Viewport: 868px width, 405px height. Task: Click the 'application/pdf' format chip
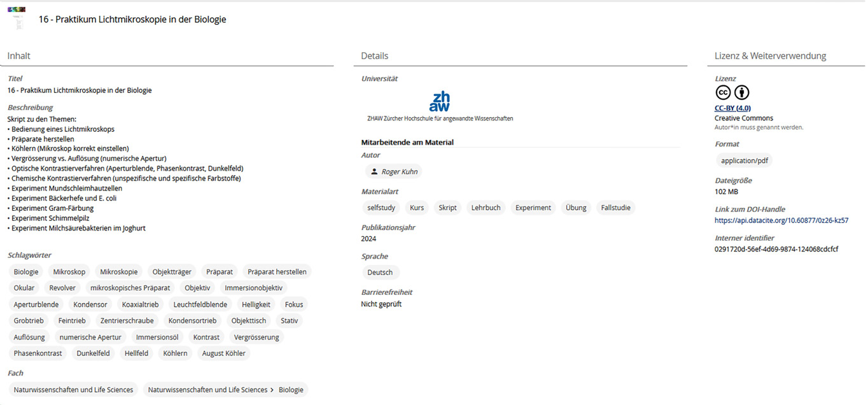coord(743,161)
